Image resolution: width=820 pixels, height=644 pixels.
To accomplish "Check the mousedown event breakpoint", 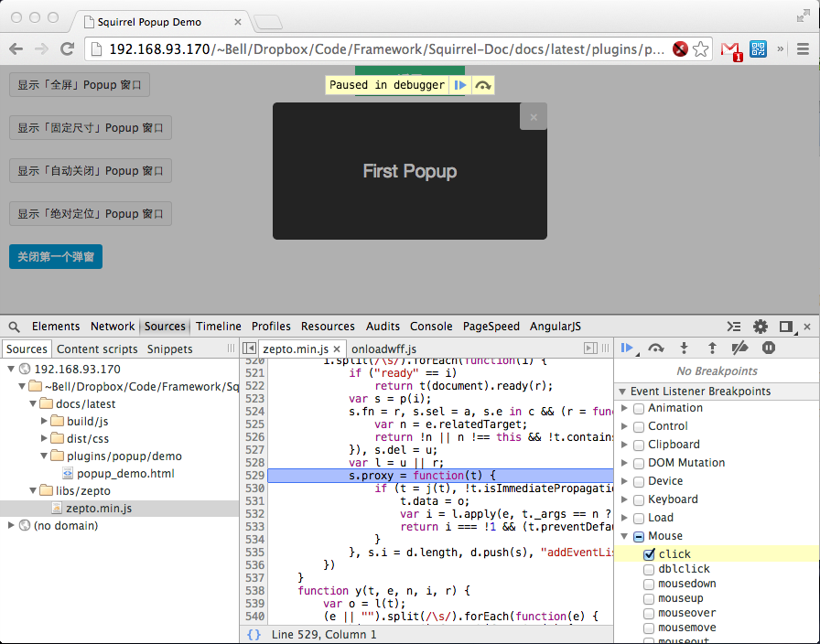I will pos(649,585).
